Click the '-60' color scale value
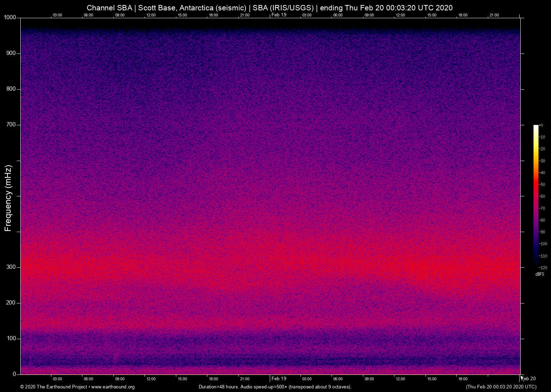 542,196
